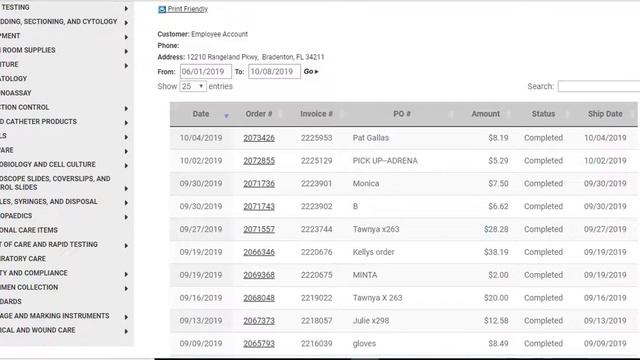The image size is (640, 360).
Task: Click PO entry Julie x298
Action: (371, 321)
